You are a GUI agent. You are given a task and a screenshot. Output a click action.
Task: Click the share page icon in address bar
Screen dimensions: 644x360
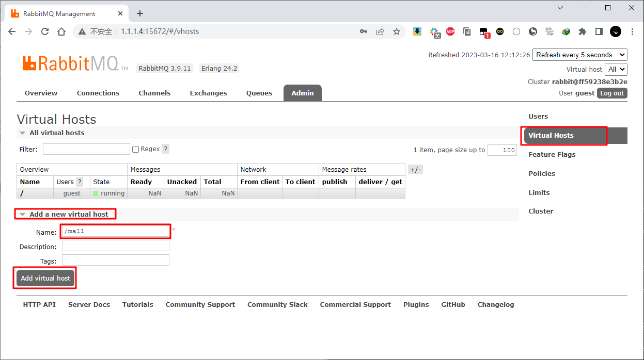(380, 31)
